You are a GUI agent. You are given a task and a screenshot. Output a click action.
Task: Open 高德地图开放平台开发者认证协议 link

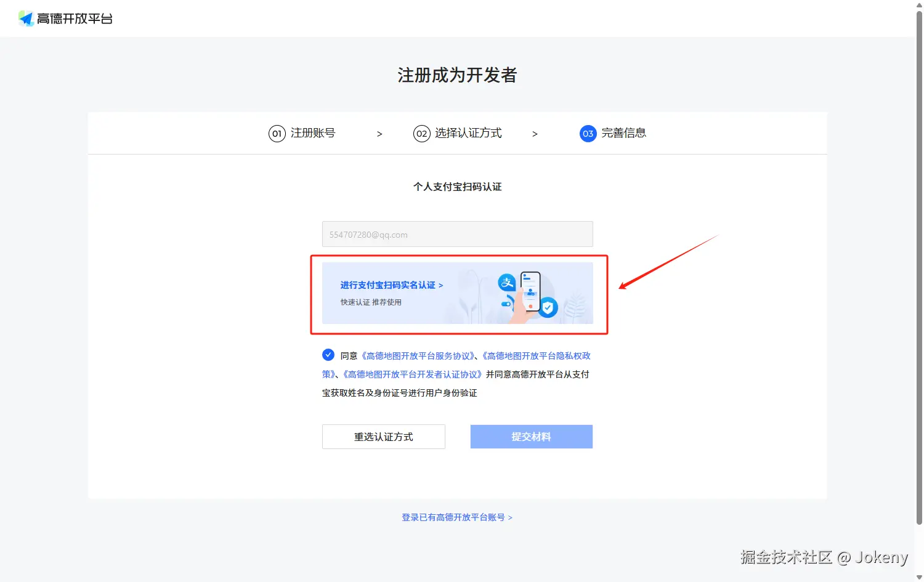tap(412, 374)
